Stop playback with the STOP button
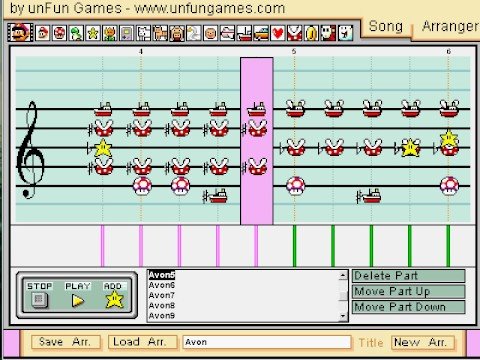The width and height of the screenshot is (480, 360). tap(39, 295)
